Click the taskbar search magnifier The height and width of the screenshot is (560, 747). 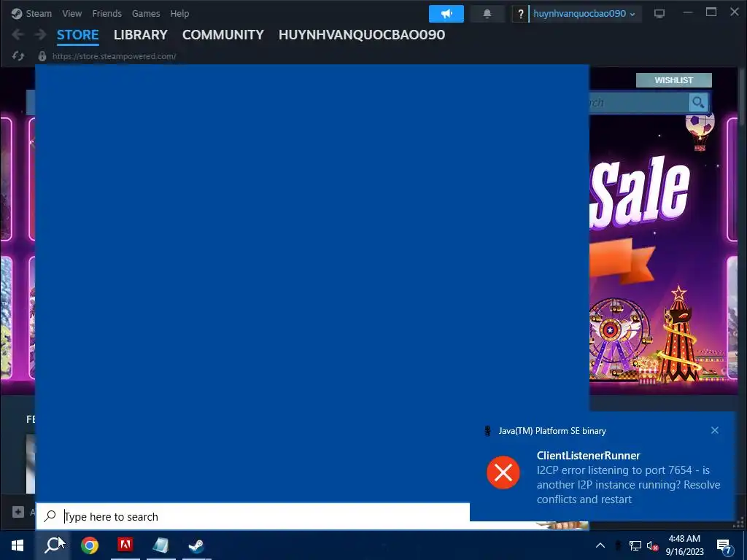(x=53, y=545)
